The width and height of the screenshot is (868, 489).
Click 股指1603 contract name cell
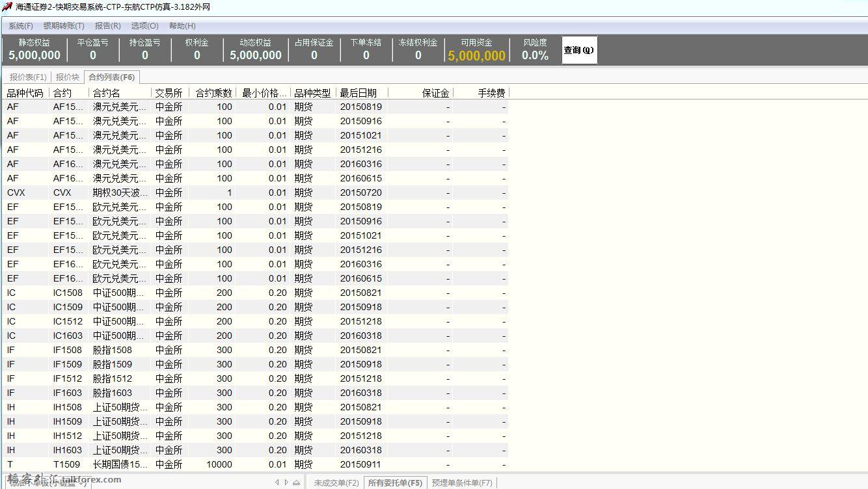113,393
